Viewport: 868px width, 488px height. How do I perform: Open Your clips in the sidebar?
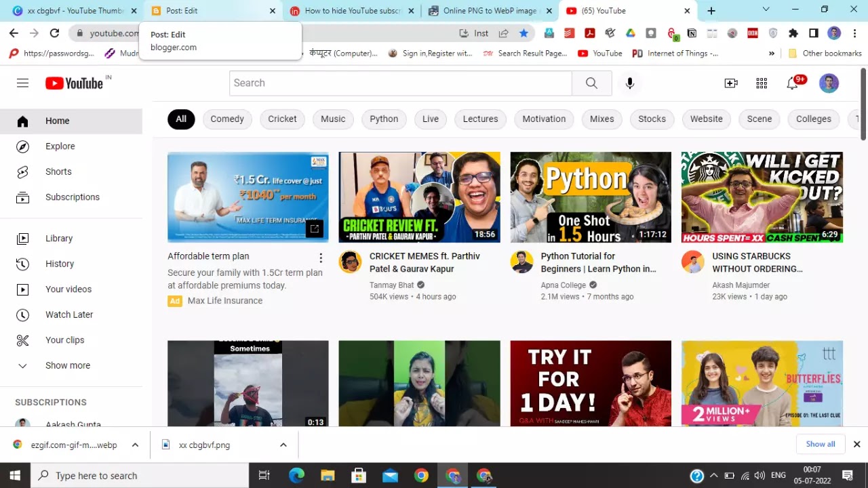(x=71, y=340)
